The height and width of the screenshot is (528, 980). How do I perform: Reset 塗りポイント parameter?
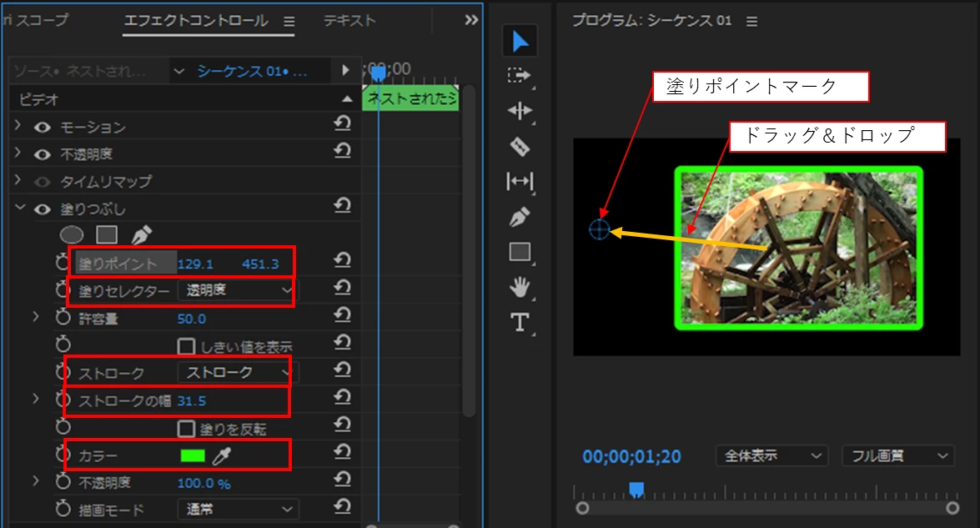342,260
